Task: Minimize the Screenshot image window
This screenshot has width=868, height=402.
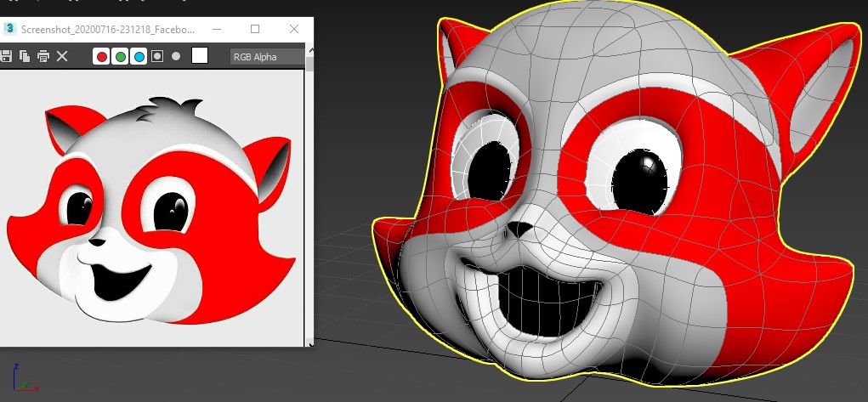Action: point(217,29)
